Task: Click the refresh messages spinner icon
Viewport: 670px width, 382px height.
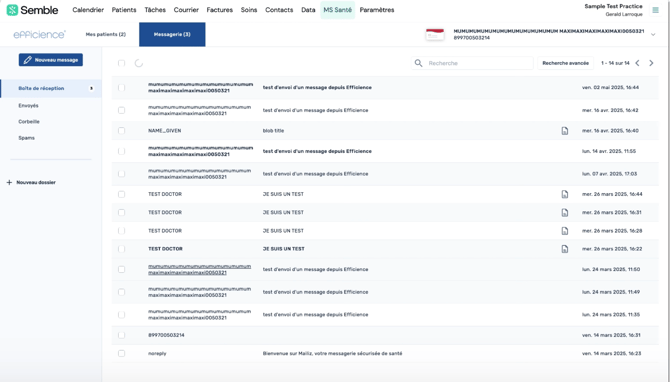Action: pyautogui.click(x=139, y=63)
